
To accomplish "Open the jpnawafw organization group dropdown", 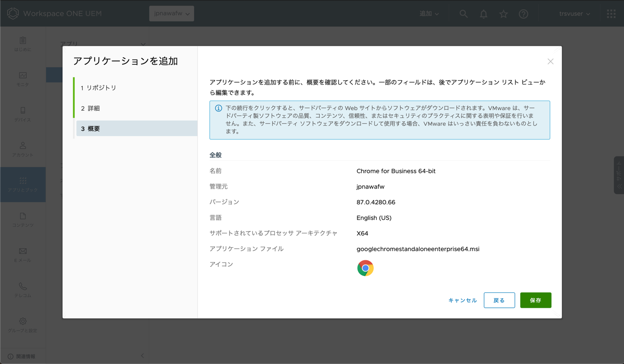I will click(171, 13).
